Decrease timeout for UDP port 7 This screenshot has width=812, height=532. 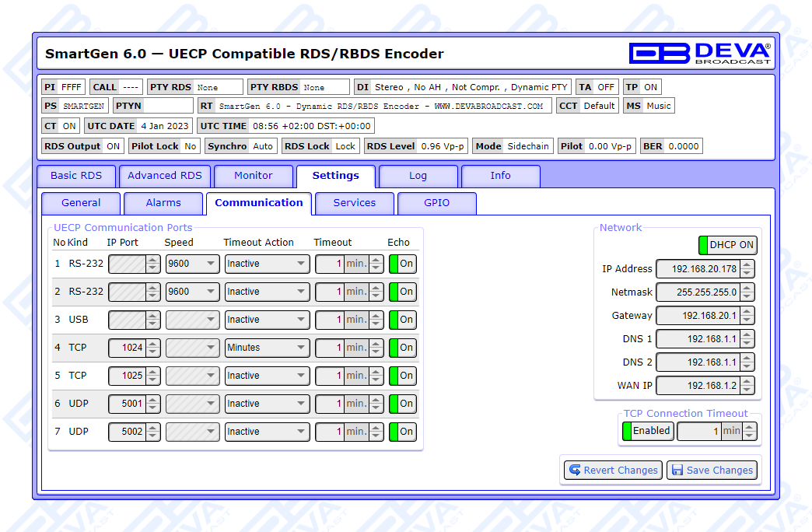(376, 436)
